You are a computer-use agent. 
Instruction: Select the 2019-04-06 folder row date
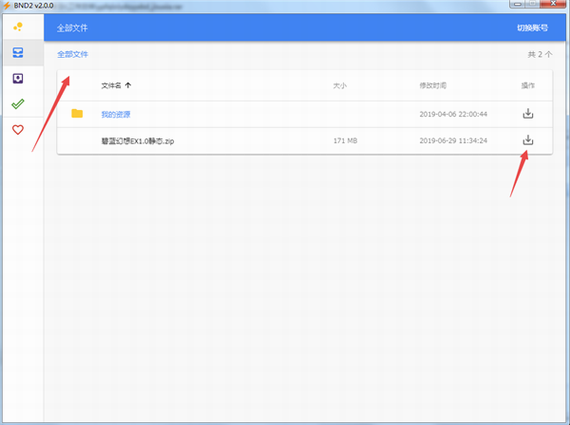pyautogui.click(x=453, y=114)
